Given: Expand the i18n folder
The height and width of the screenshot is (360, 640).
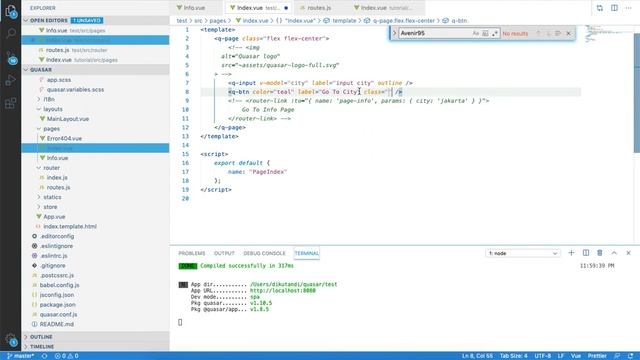Looking at the screenshot, I should click(49, 99).
